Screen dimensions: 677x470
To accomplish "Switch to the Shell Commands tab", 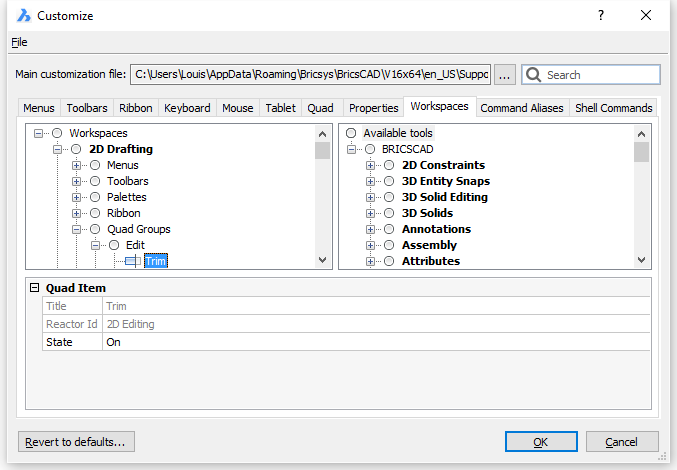I will point(614,108).
